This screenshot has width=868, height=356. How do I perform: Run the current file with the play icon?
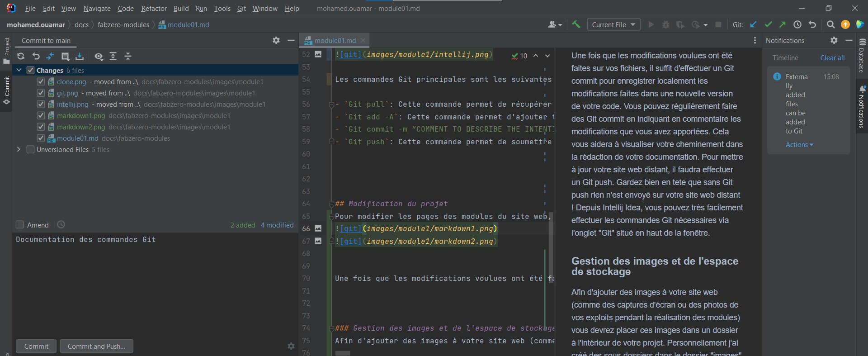pos(651,24)
